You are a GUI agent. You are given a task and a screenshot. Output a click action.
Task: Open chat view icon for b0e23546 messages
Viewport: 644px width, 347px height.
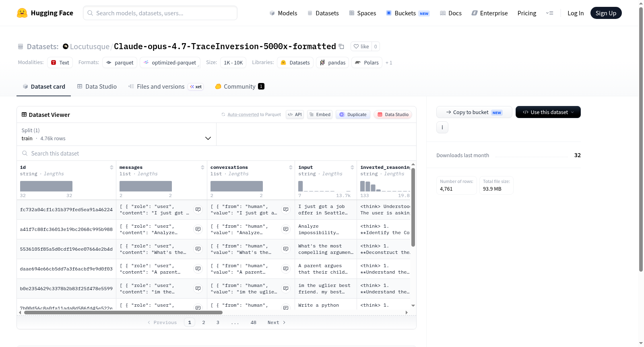[198, 289]
